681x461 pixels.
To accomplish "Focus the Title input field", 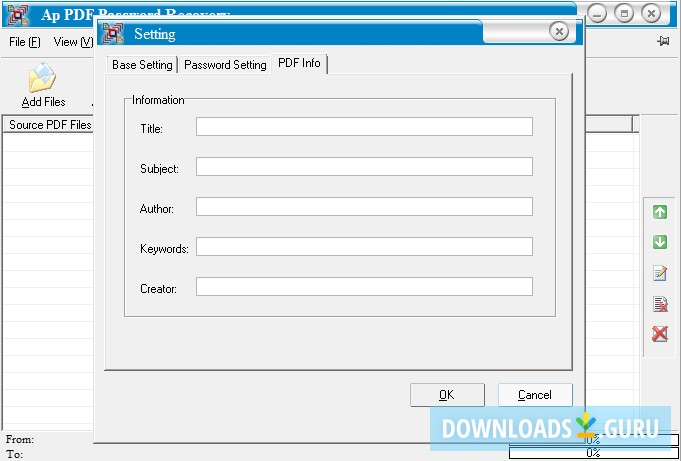I will pyautogui.click(x=364, y=126).
